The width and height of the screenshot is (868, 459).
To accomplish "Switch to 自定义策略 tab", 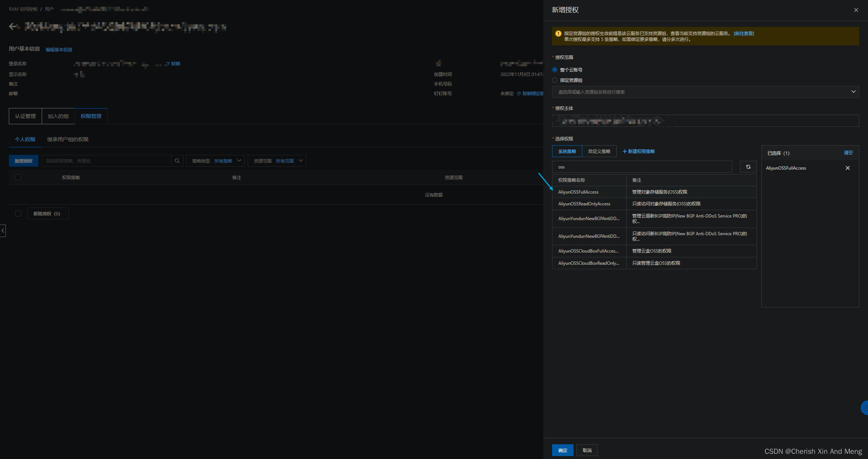I will tap(599, 152).
